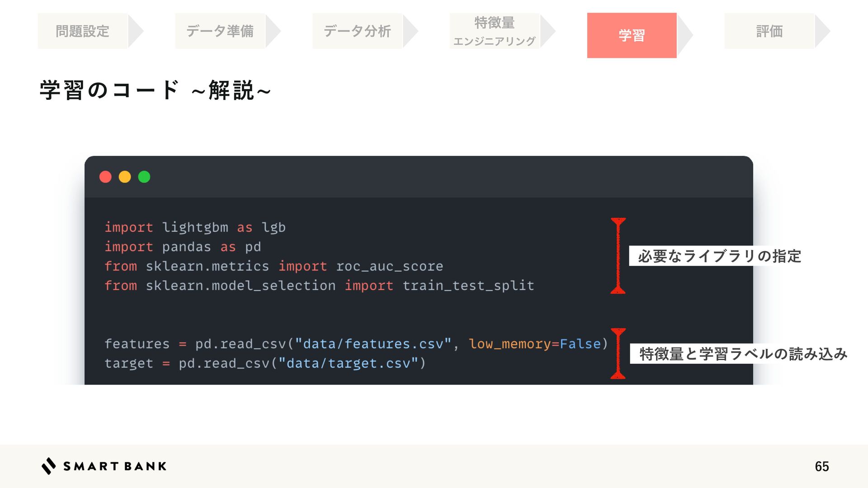Click the highlighted 学習 step
Image resolution: width=868 pixels, height=488 pixels.
(632, 35)
